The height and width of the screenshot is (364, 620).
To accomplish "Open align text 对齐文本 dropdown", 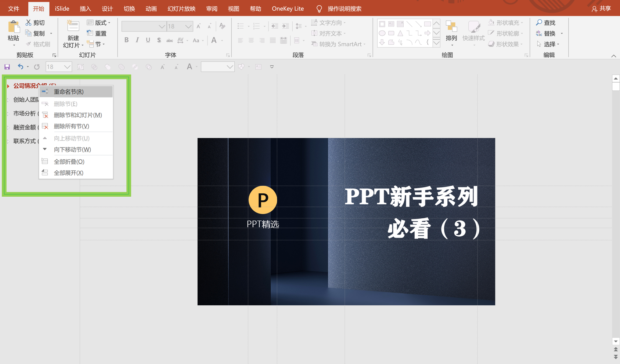I will 329,33.
